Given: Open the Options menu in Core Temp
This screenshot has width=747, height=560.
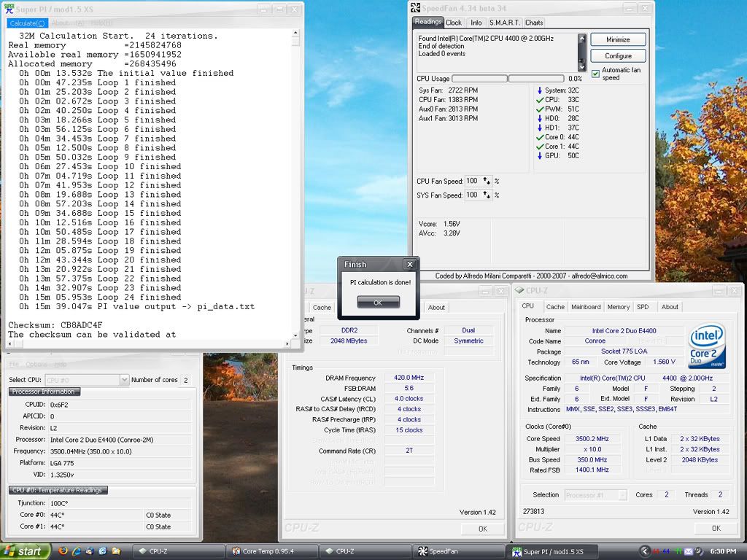Looking at the screenshot, I should (x=36, y=365).
